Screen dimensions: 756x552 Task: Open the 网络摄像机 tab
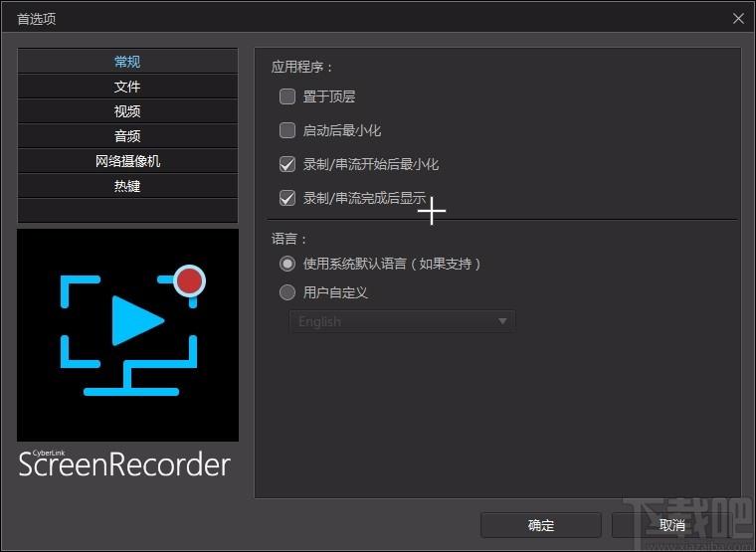[x=127, y=161]
